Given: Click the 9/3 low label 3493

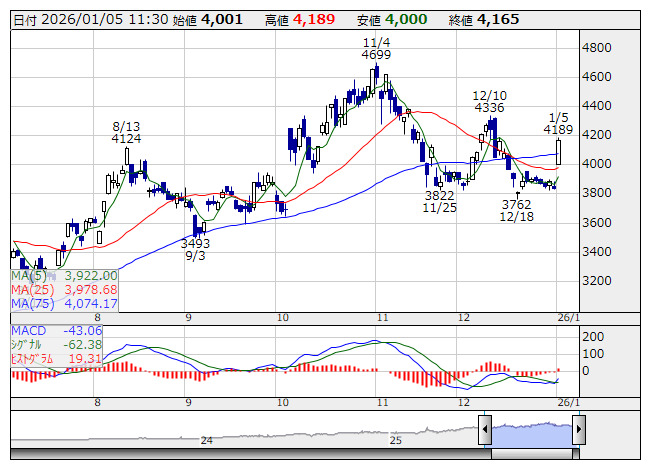Looking at the screenshot, I should click(195, 243).
